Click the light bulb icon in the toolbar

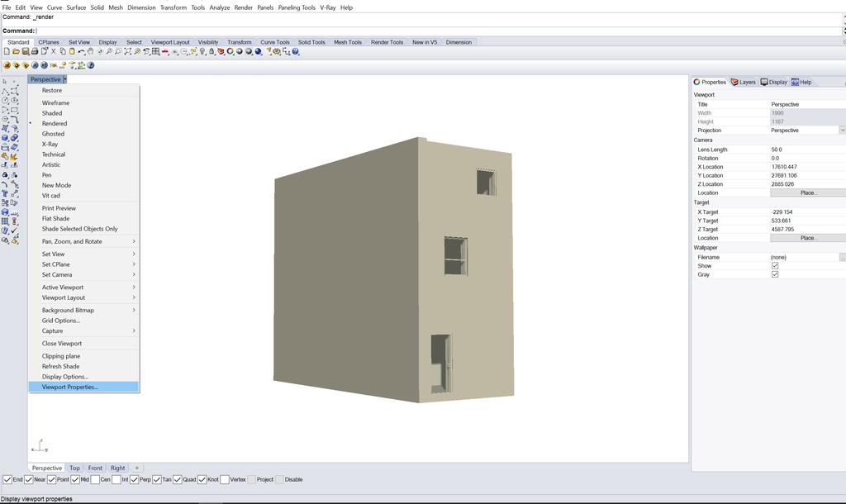point(202,51)
